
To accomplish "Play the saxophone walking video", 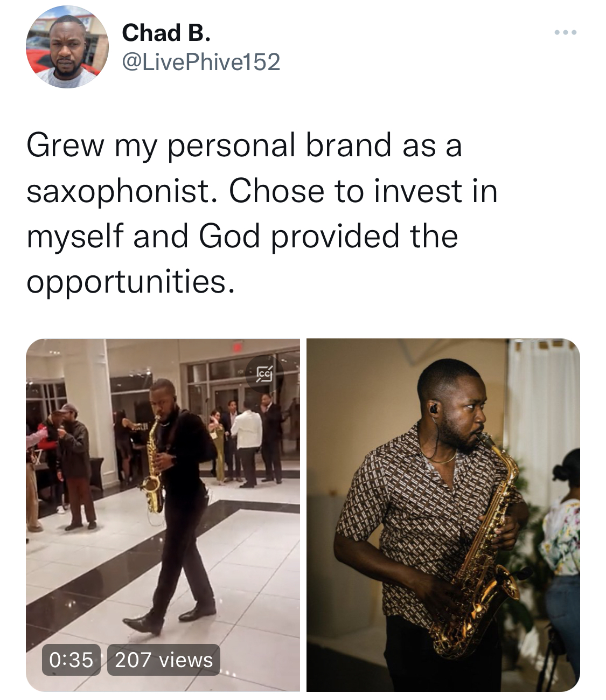I will (x=163, y=515).
